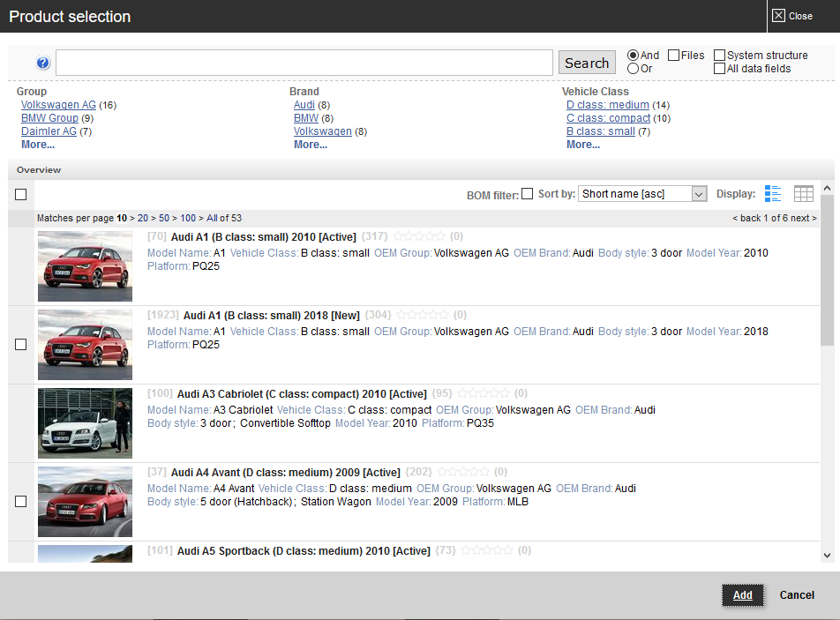Filter by Volkswagen AG group
The image size is (840, 620).
coord(58,105)
